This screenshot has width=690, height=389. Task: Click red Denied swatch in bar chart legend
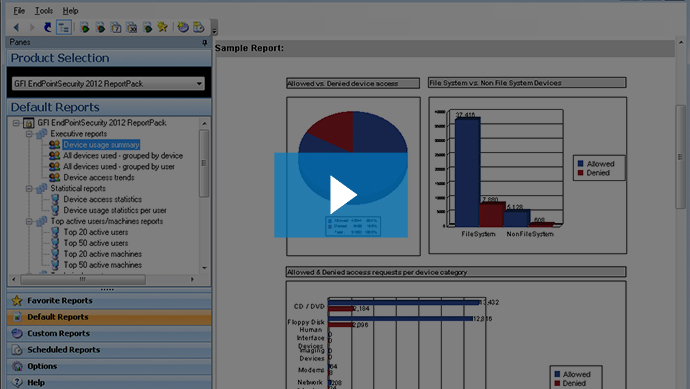[x=580, y=173]
